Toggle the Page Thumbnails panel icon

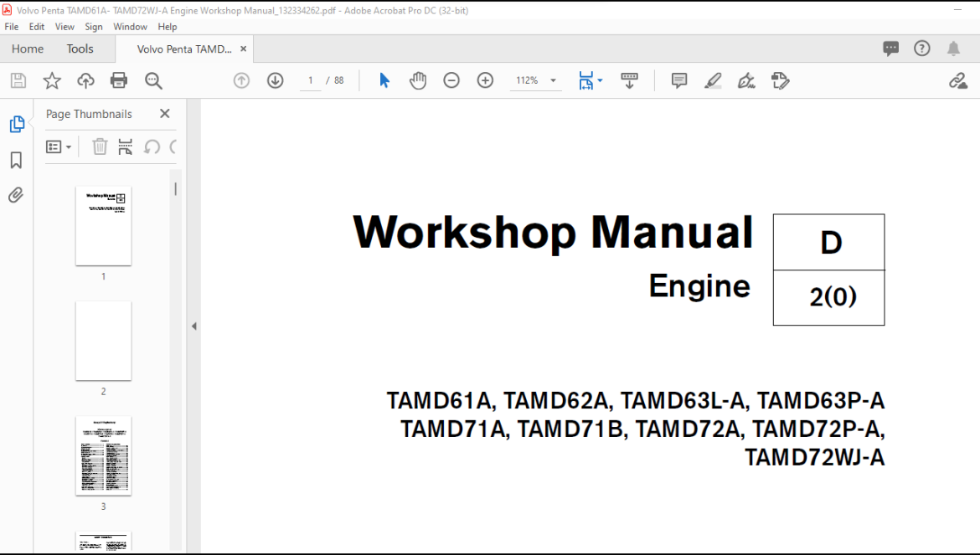pyautogui.click(x=17, y=124)
